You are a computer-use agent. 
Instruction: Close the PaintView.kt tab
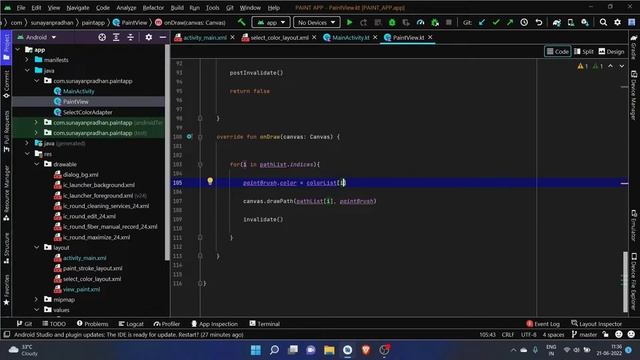point(430,38)
